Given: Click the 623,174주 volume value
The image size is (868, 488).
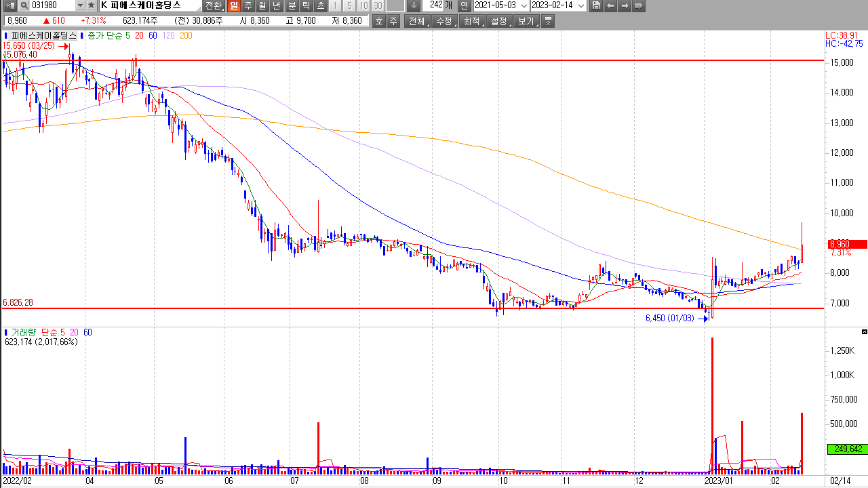Looking at the screenshot, I should (140, 21).
